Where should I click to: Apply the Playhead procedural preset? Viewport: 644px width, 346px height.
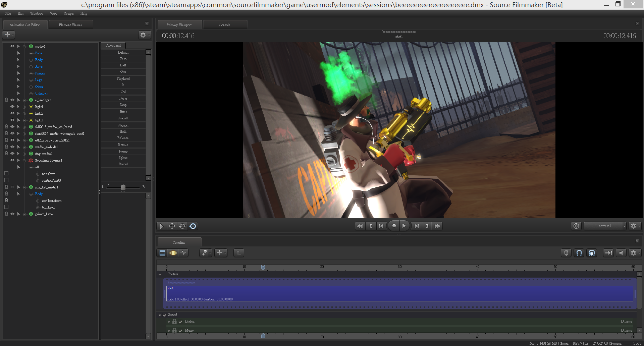pyautogui.click(x=123, y=79)
